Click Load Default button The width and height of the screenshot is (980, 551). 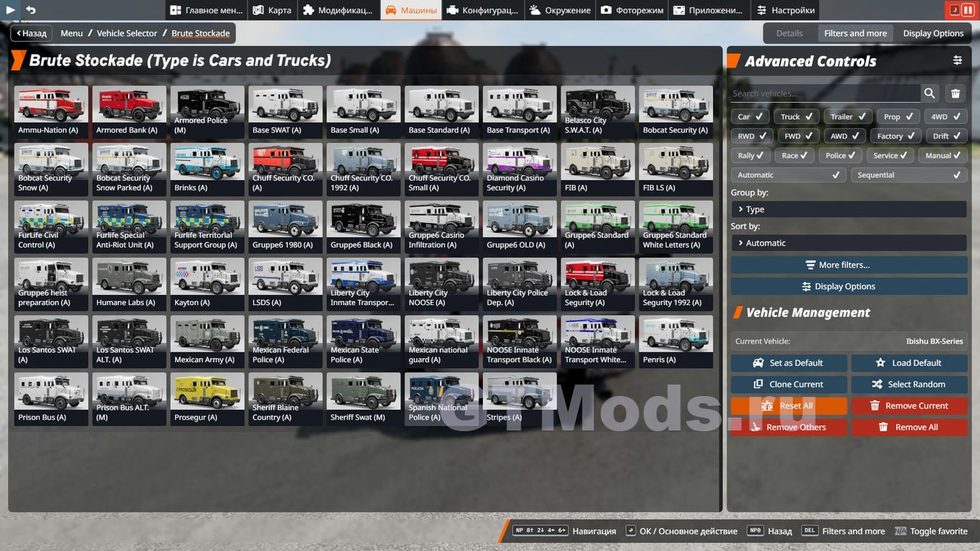pyautogui.click(x=909, y=363)
